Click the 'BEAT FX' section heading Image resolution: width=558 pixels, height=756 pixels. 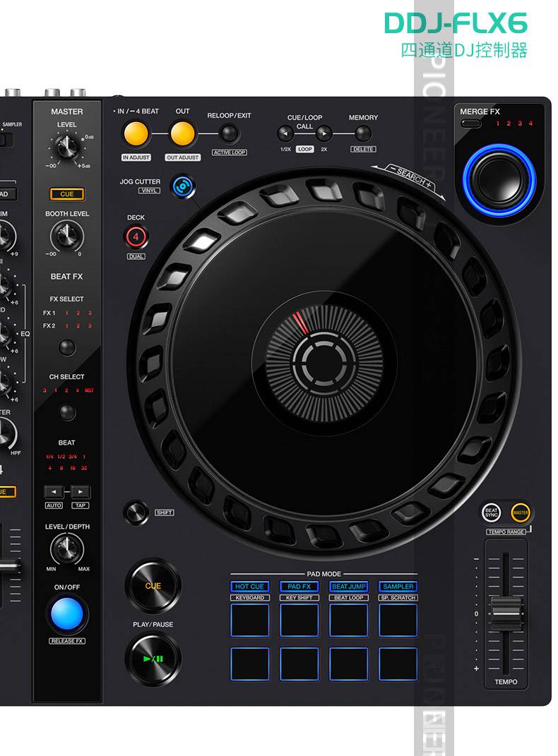pos(66,276)
